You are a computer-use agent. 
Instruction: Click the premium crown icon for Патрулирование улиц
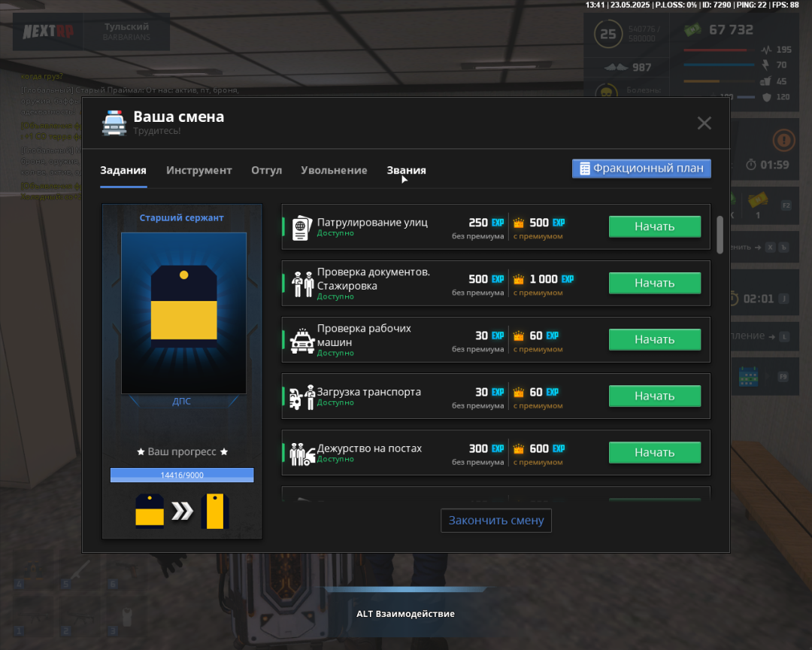point(518,223)
